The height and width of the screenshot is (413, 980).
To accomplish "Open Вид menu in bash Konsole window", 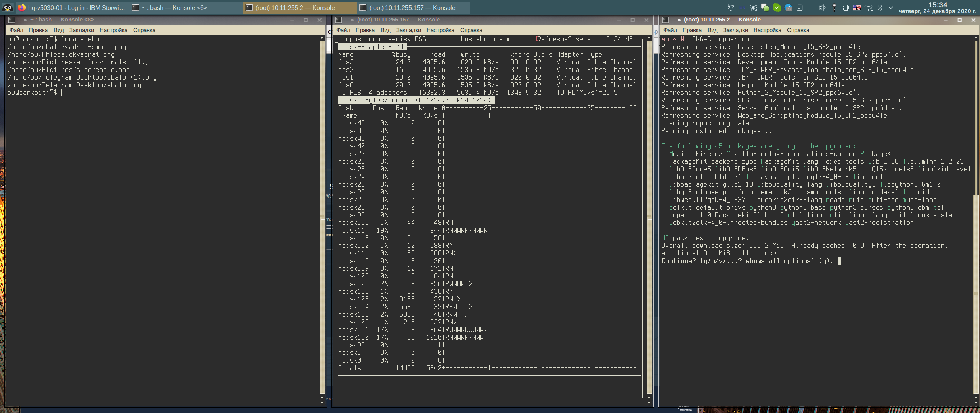I will click(x=59, y=30).
